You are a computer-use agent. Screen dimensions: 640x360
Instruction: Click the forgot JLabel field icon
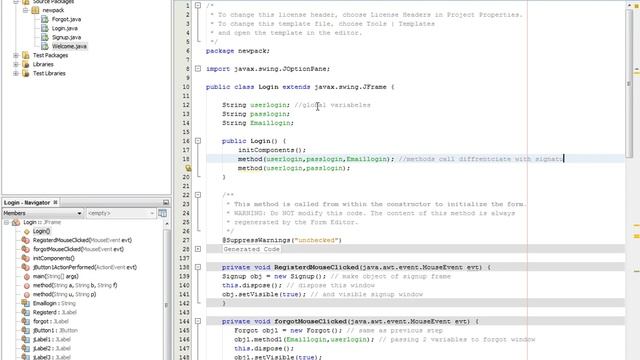pyautogui.click(x=26, y=321)
